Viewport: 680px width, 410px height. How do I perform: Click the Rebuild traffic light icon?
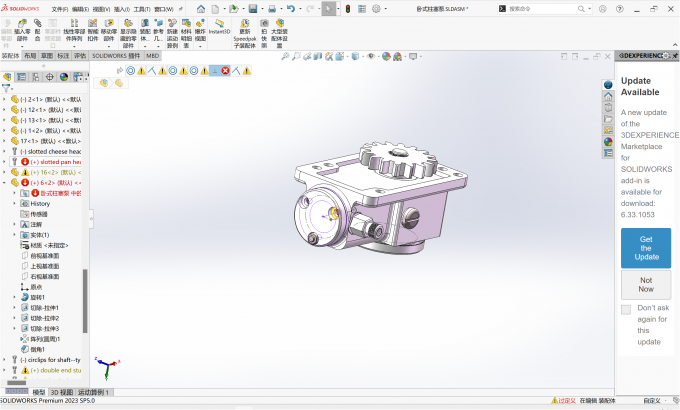coord(348,9)
